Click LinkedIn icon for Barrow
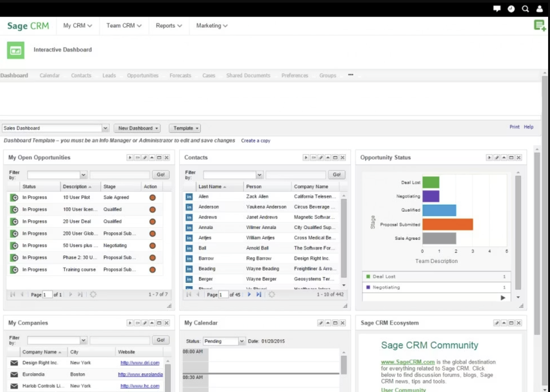This screenshot has width=550, height=392. pyautogui.click(x=189, y=258)
